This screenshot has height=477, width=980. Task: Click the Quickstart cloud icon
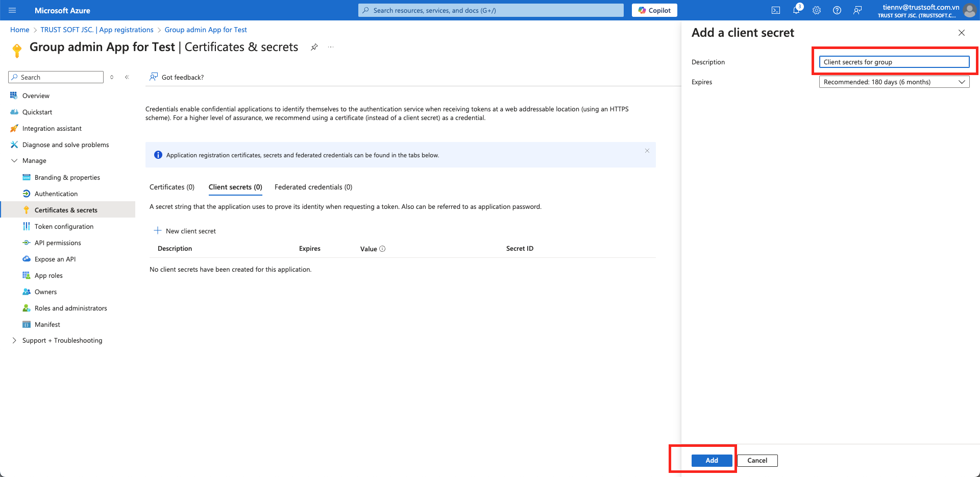pyautogui.click(x=14, y=112)
